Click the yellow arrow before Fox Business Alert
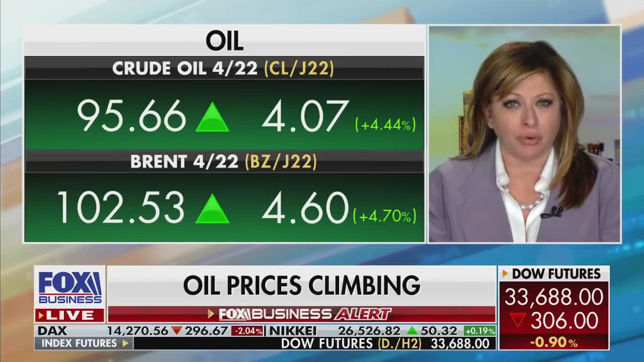This screenshot has width=644, height=362. tap(211, 314)
